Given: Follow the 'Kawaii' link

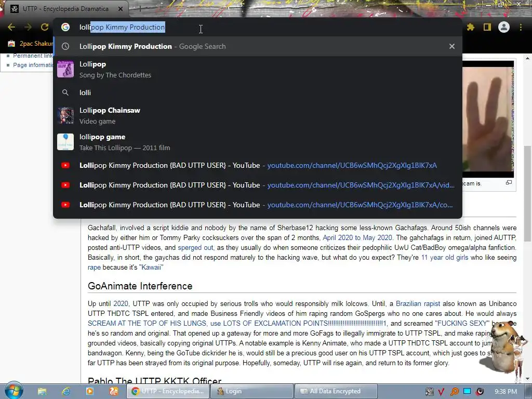Looking at the screenshot, I should click(151, 268).
